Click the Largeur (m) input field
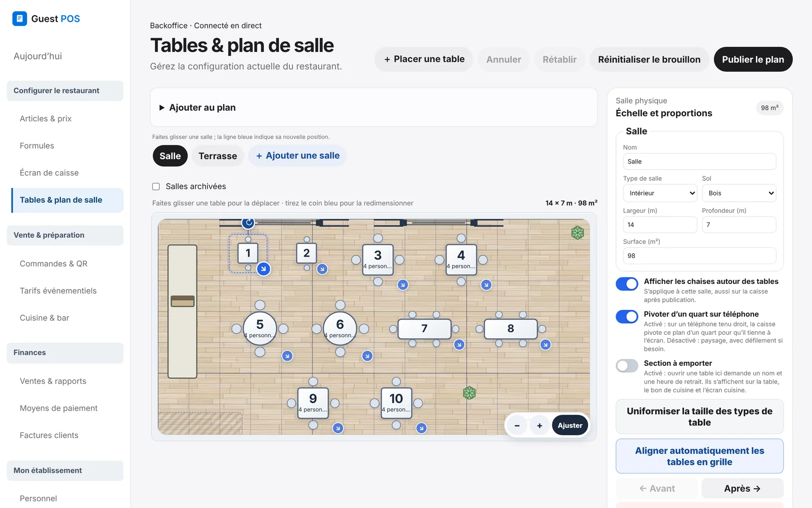The height and width of the screenshot is (508, 812). pyautogui.click(x=660, y=225)
